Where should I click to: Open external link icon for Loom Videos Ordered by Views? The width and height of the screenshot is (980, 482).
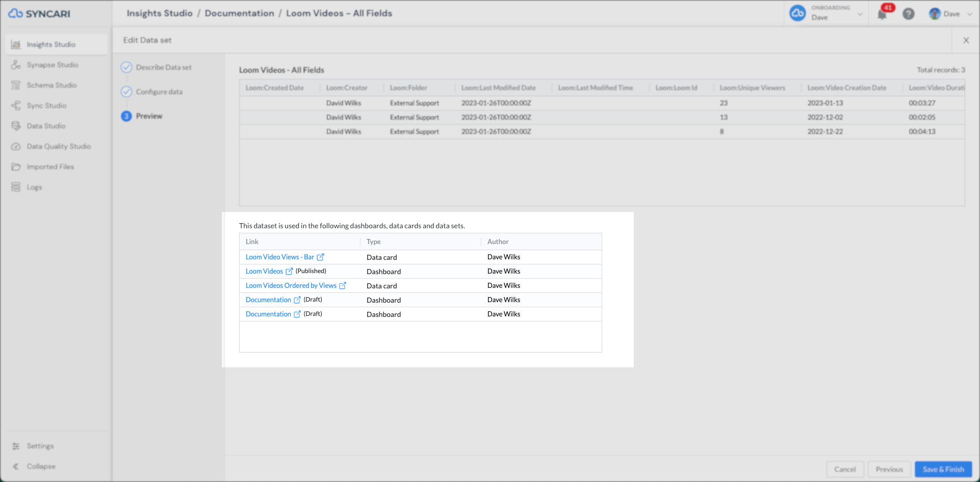[343, 286]
